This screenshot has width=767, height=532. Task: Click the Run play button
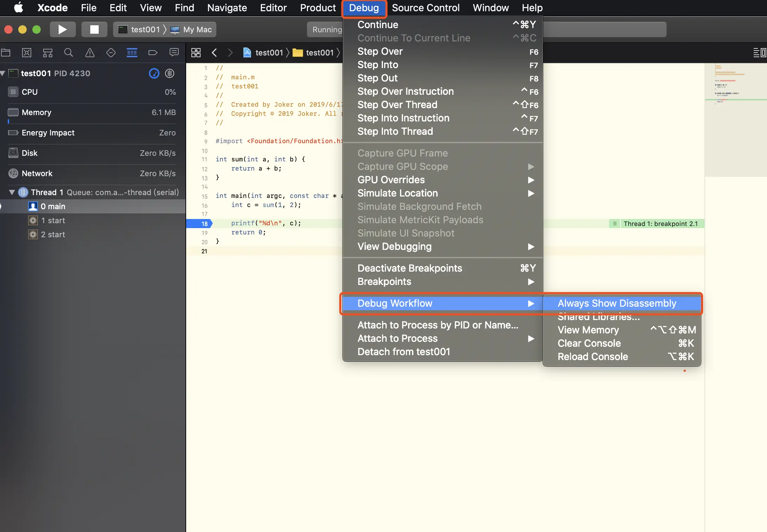click(63, 29)
